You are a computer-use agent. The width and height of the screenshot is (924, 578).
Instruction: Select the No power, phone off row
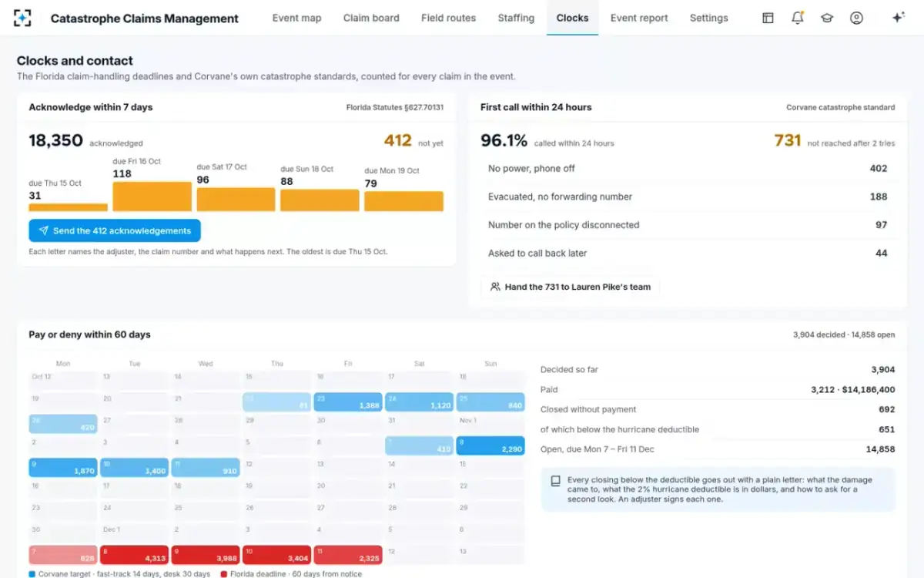[688, 168]
